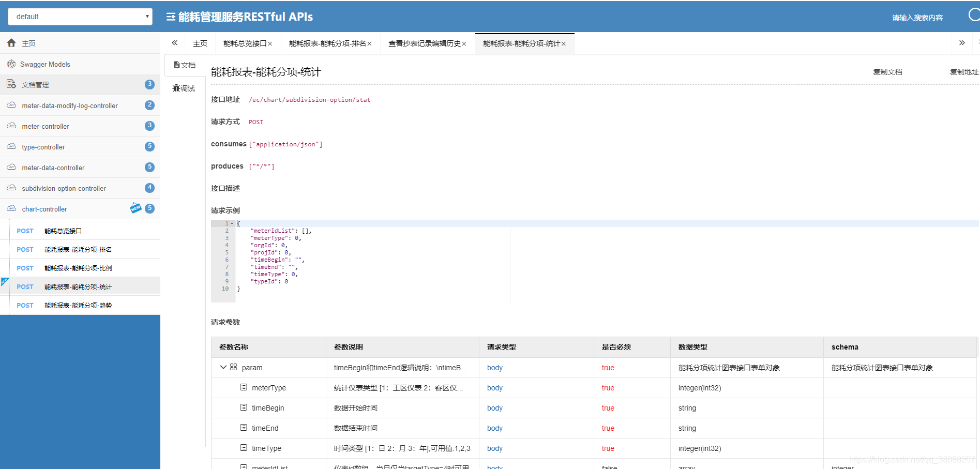Viewport: 980px width, 469px height.
Task: Switch to 能耗报表-能耗分项-排名 tab
Action: (327, 43)
